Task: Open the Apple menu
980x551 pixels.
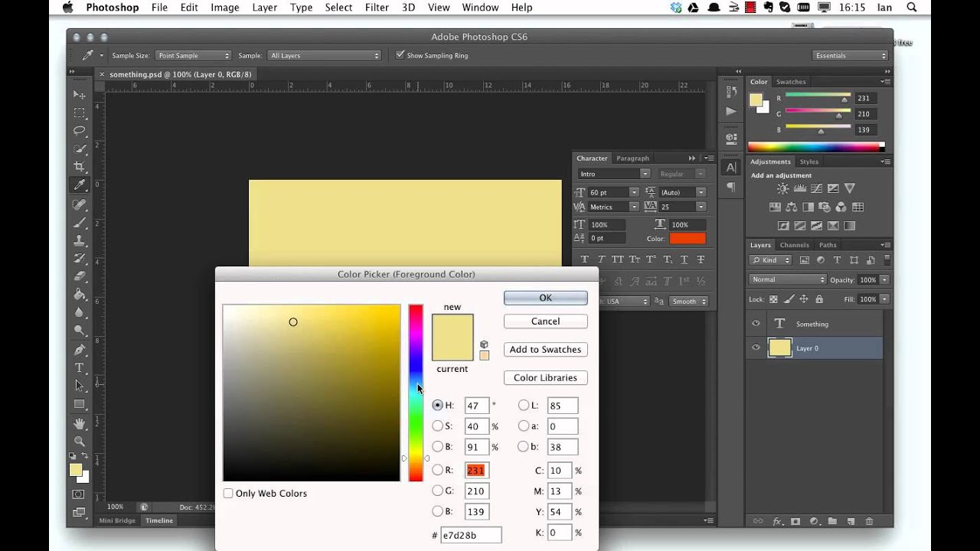Action: click(x=67, y=8)
